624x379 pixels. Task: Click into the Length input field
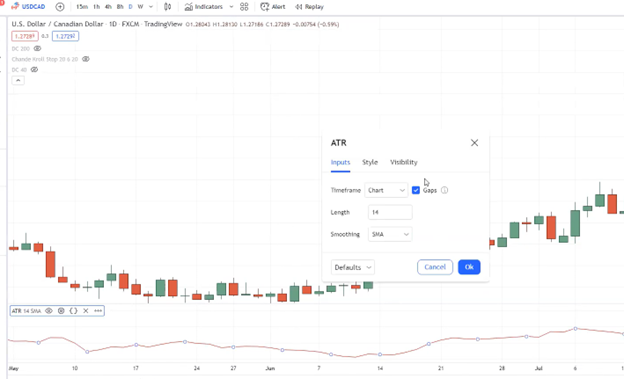point(390,212)
